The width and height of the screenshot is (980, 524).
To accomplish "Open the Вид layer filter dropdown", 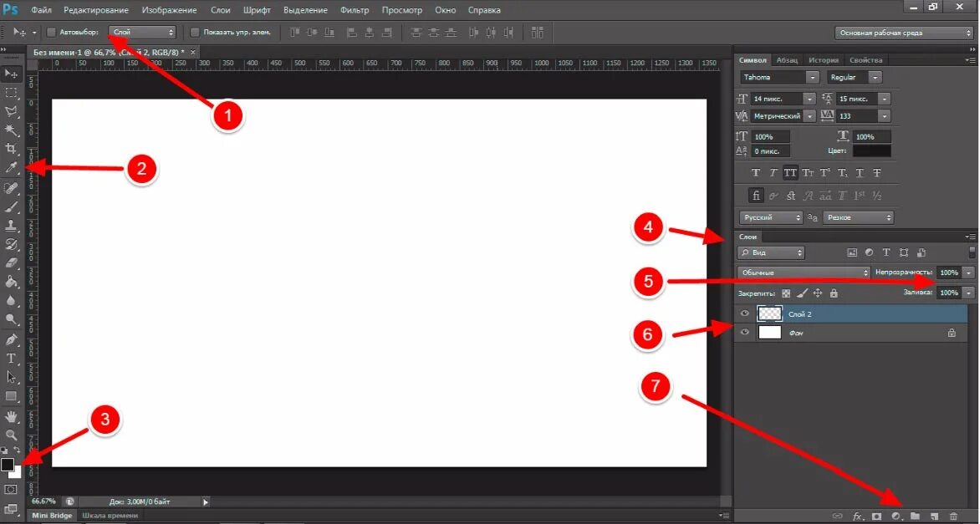I will point(771,253).
